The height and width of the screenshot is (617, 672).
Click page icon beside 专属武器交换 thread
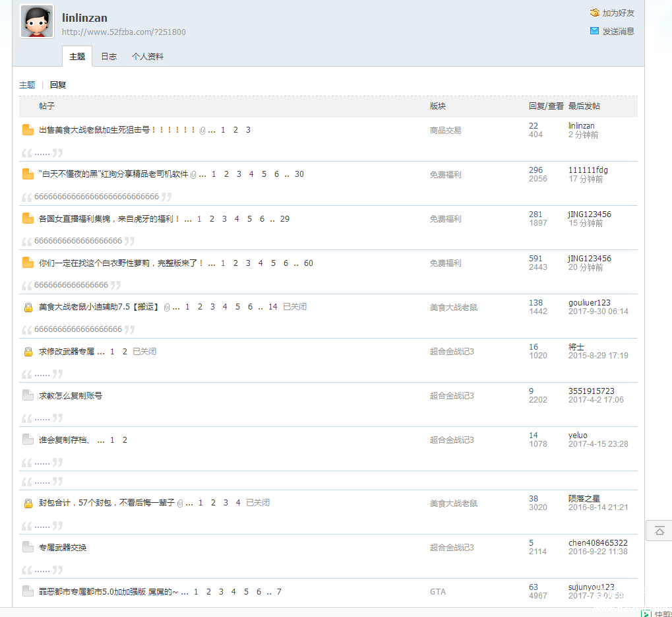tap(28, 547)
